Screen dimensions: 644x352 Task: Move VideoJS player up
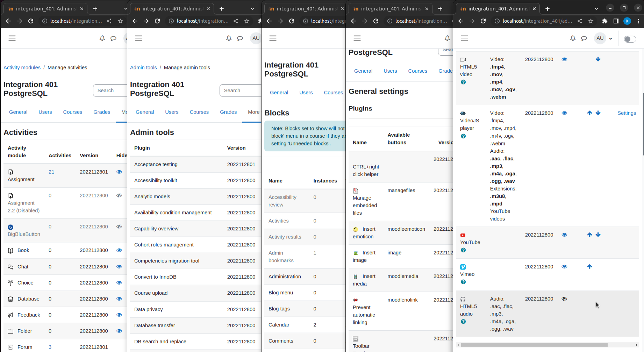[589, 113]
